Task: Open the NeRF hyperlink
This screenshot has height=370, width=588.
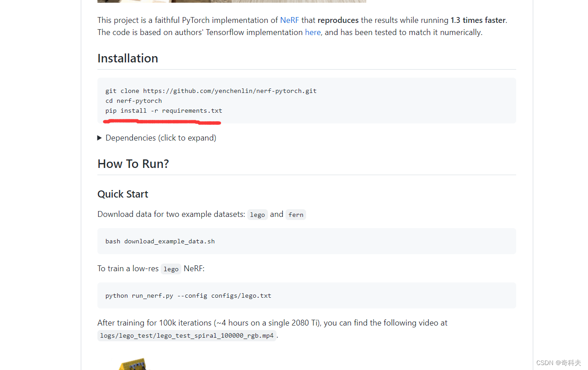Action: (290, 20)
